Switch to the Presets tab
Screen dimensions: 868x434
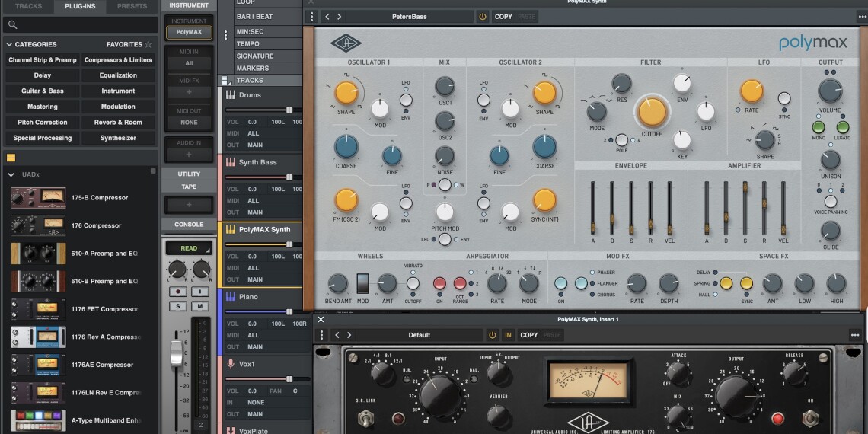(x=132, y=6)
